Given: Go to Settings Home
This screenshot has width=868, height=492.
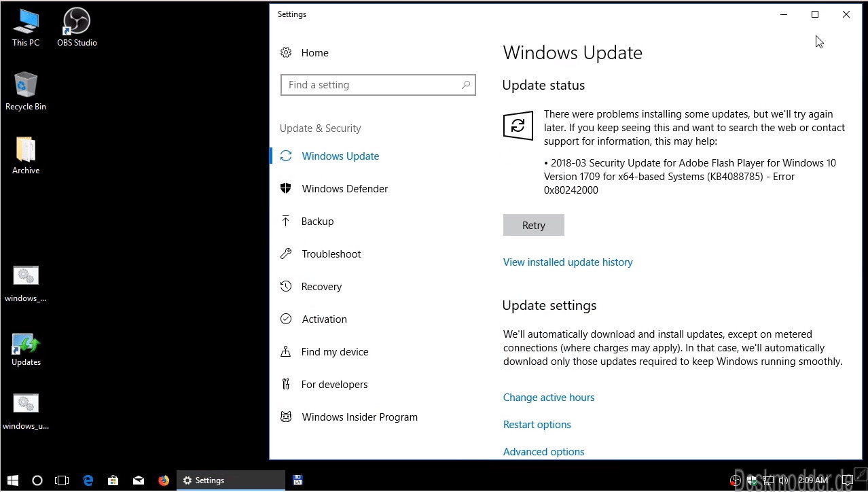Looking at the screenshot, I should click(304, 53).
